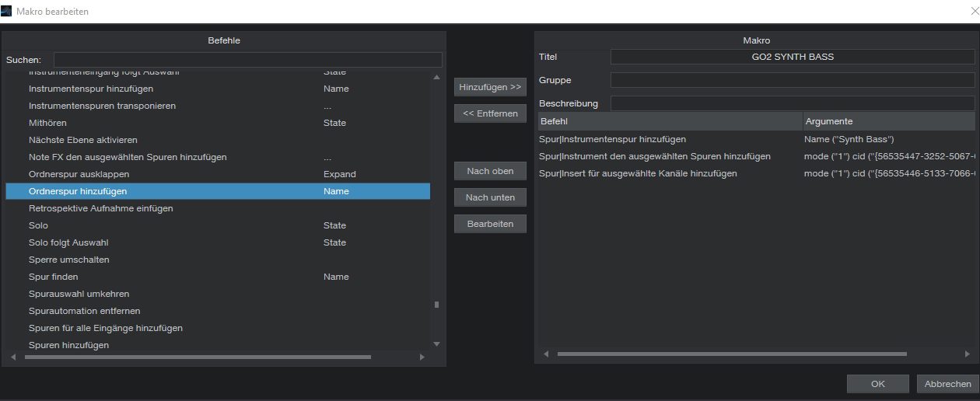
Task: Click scroll down arrow of Befehle list
Action: click(x=436, y=343)
